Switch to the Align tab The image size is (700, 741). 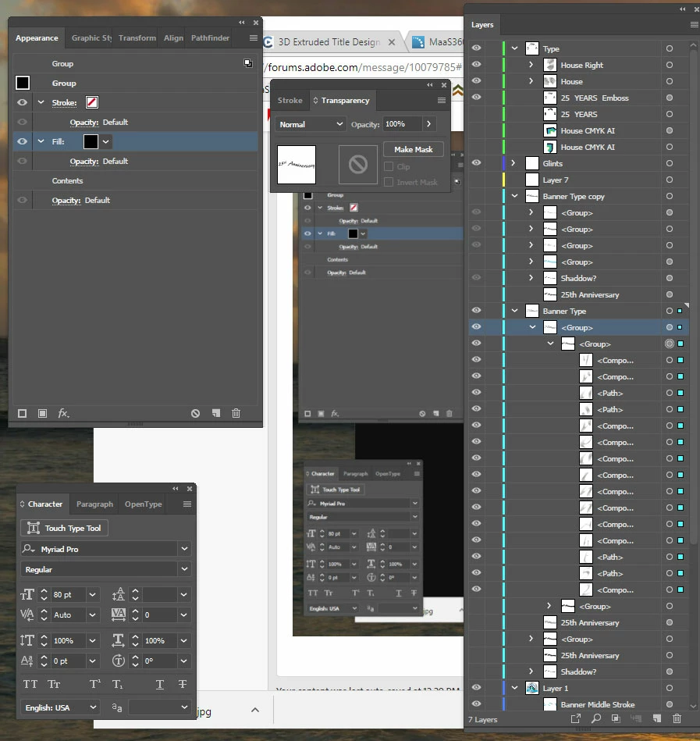pos(173,37)
